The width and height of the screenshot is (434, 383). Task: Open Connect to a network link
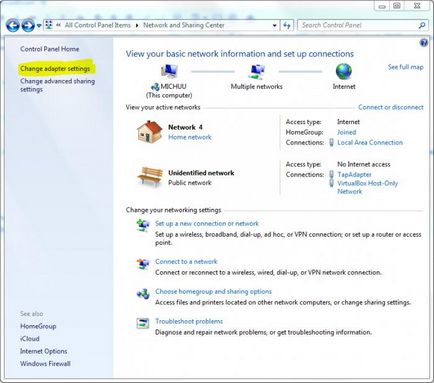coord(186,262)
